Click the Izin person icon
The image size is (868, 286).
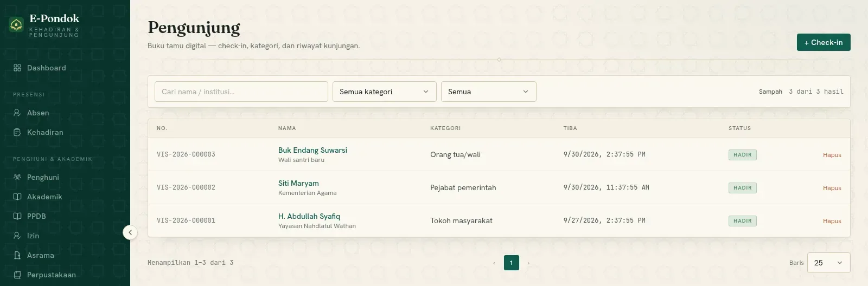[x=17, y=236]
